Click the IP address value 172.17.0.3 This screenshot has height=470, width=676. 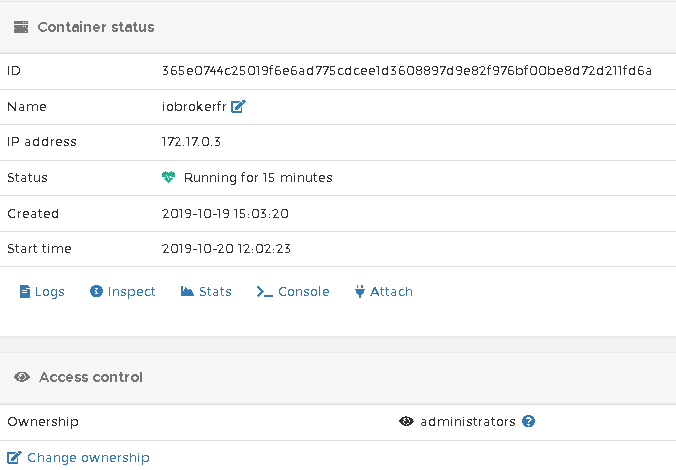[x=191, y=142]
